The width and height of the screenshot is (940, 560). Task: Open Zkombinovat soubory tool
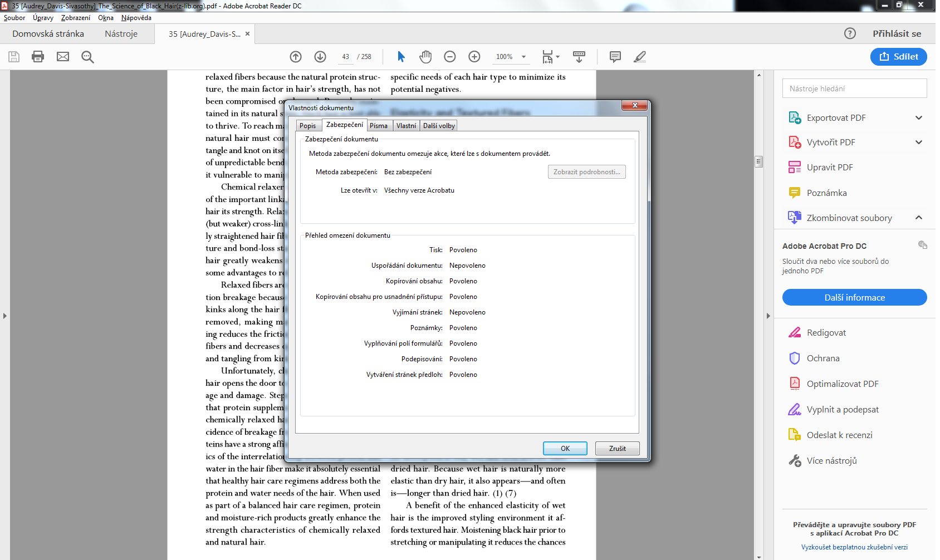pyautogui.click(x=849, y=218)
